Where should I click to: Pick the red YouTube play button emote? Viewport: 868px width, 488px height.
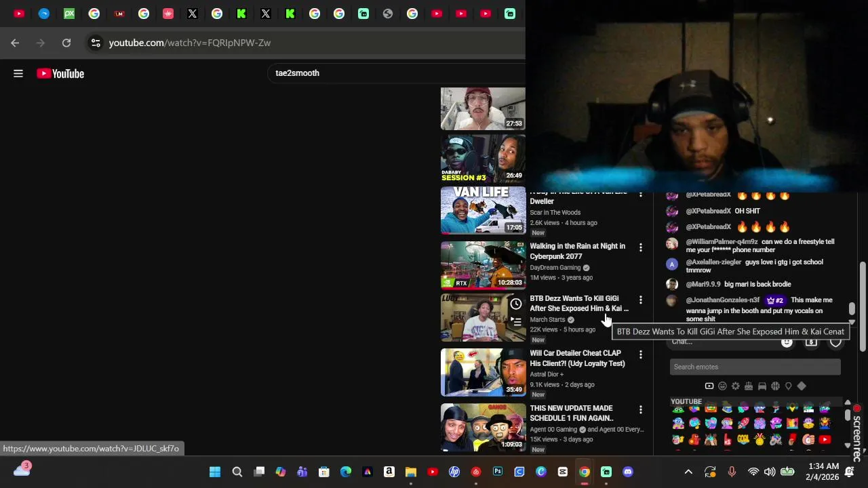(x=825, y=439)
